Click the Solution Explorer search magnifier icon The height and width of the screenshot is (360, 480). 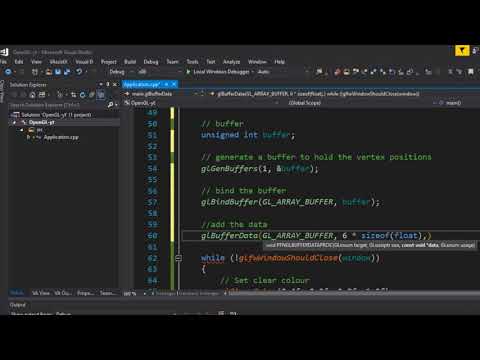coord(111,105)
